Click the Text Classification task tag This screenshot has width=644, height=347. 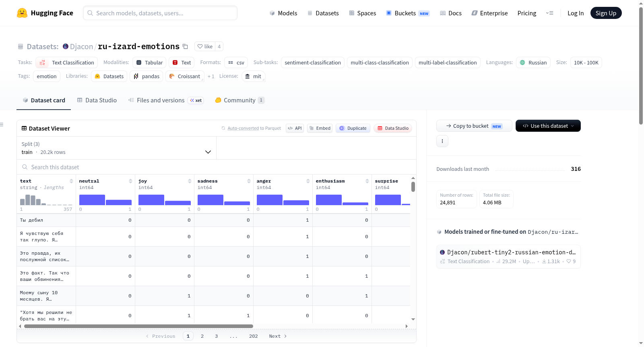click(67, 62)
